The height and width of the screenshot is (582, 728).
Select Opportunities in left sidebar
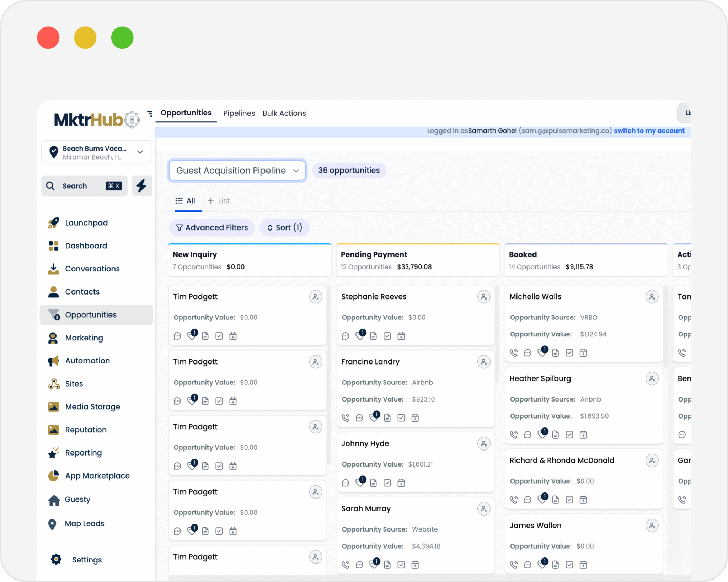[x=97, y=315]
